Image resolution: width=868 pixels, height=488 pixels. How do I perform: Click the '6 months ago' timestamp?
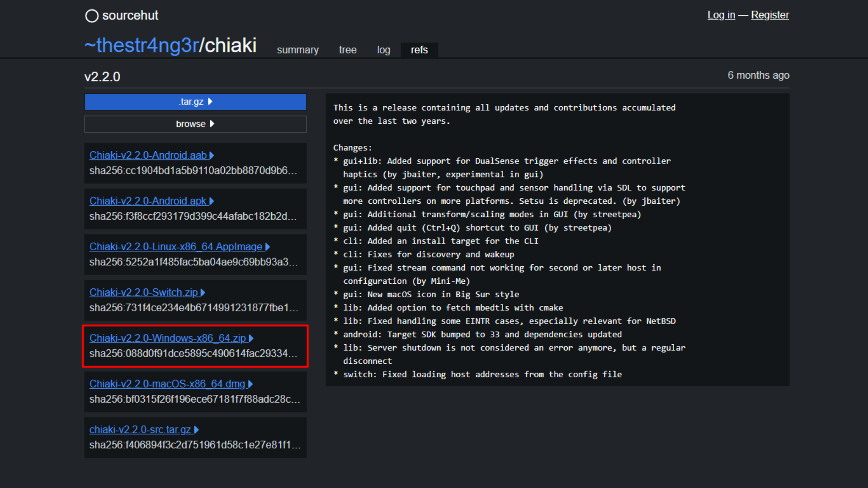click(x=758, y=75)
